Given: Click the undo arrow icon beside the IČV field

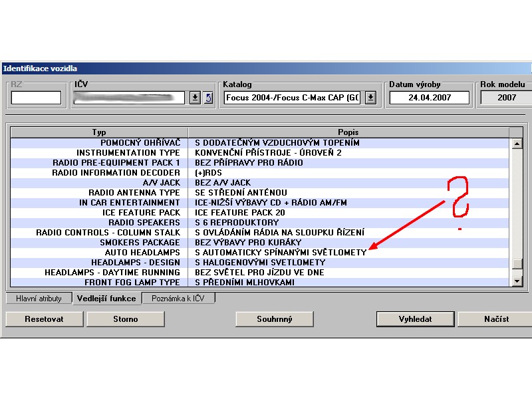Looking at the screenshot, I should (x=208, y=98).
